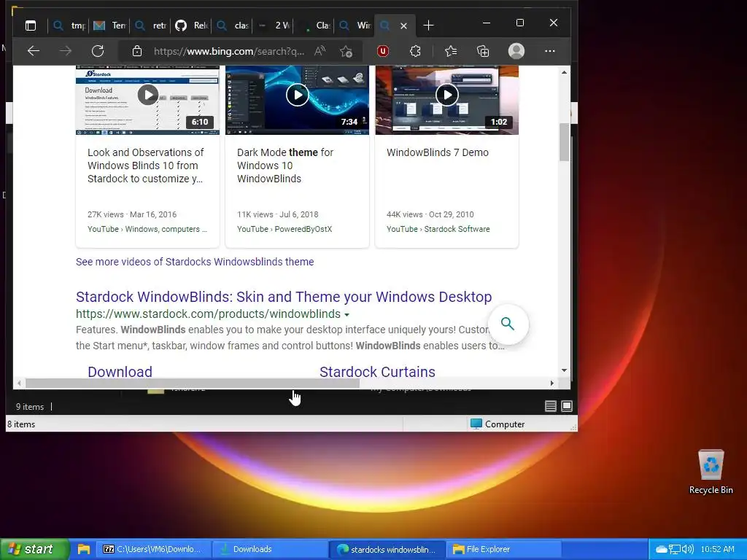Play the 7:34 Dark Mode theme video
Viewport: 747px width, 560px height.
298,95
